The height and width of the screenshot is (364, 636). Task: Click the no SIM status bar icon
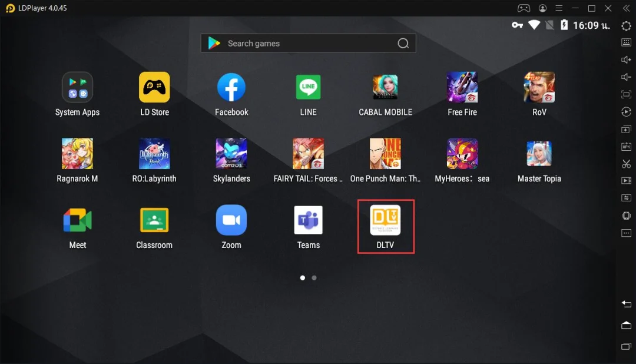coord(549,25)
